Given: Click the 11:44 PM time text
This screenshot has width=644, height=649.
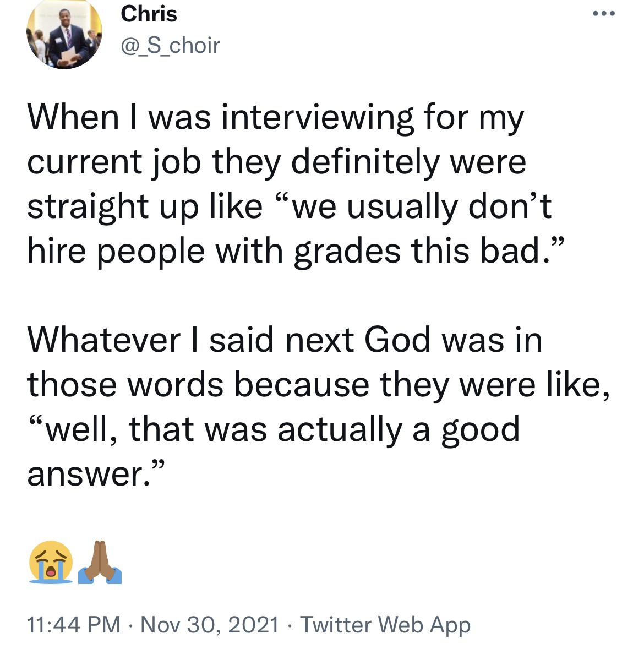Looking at the screenshot, I should [x=74, y=624].
